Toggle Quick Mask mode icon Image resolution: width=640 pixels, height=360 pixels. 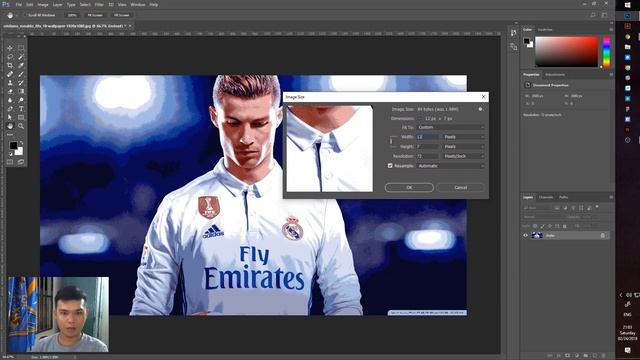pos(10,162)
